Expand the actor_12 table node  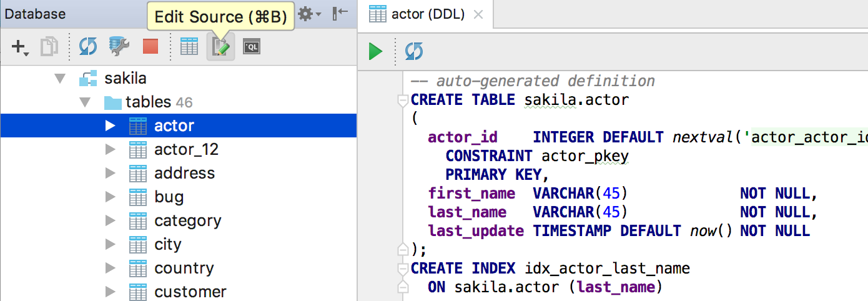pos(111,150)
